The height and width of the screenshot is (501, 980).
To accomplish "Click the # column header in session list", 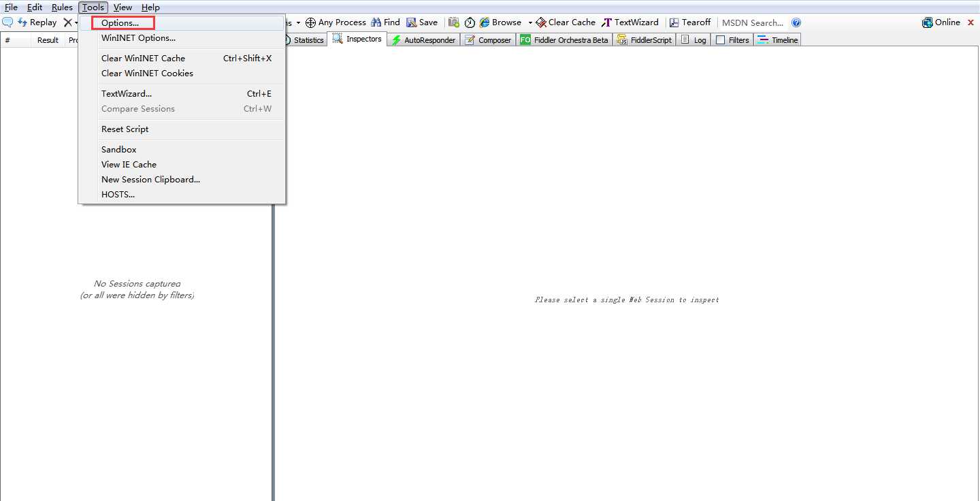I will tap(16, 40).
